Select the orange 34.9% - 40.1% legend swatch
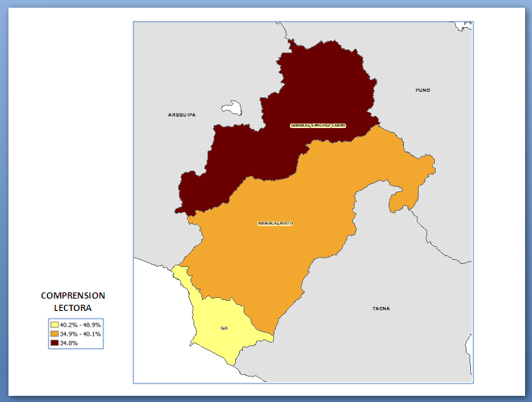The width and height of the screenshot is (532, 402). point(55,334)
